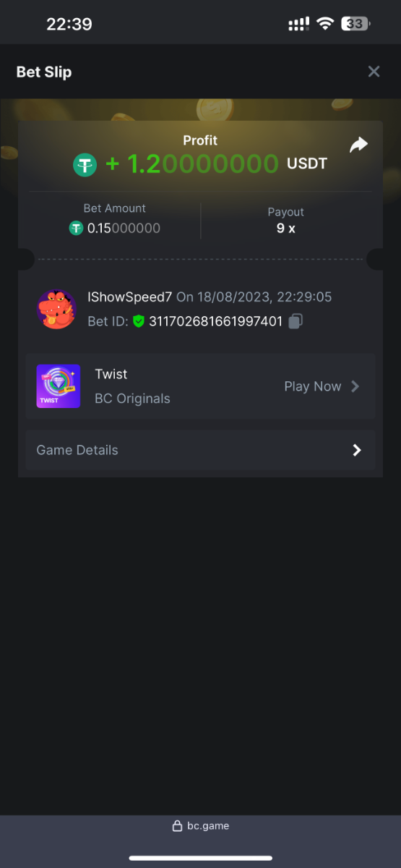Open the IShowSpeed7 crocodile avatar

pyautogui.click(x=56, y=310)
